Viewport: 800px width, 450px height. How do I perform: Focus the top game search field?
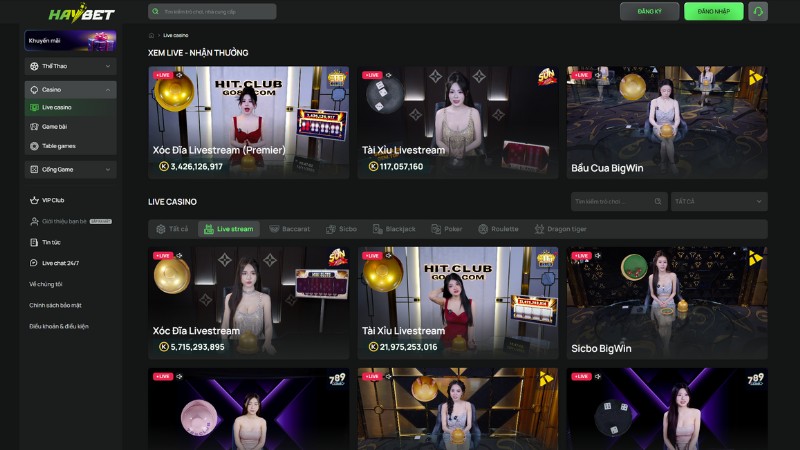[212, 11]
